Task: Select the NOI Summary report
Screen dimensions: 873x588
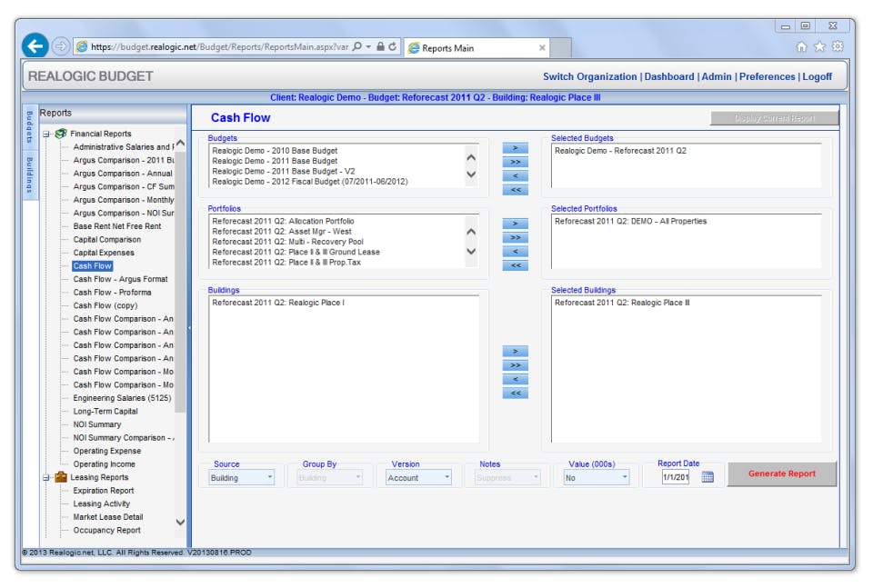Action: pos(97,424)
